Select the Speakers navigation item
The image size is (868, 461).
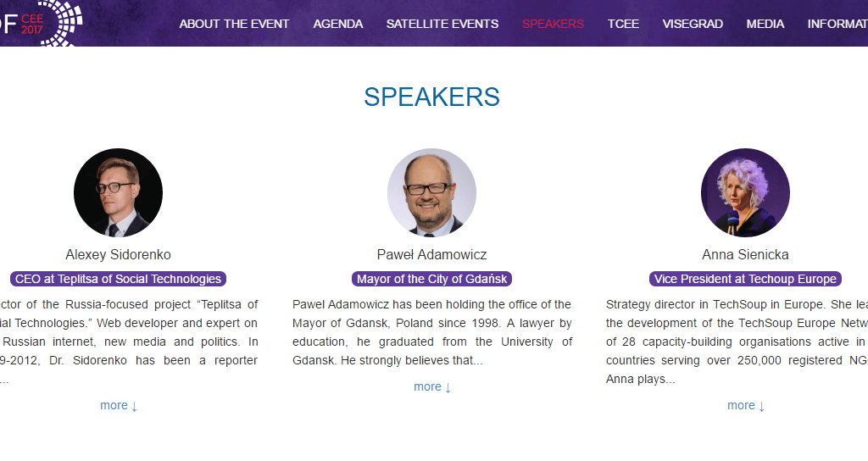[x=553, y=24]
